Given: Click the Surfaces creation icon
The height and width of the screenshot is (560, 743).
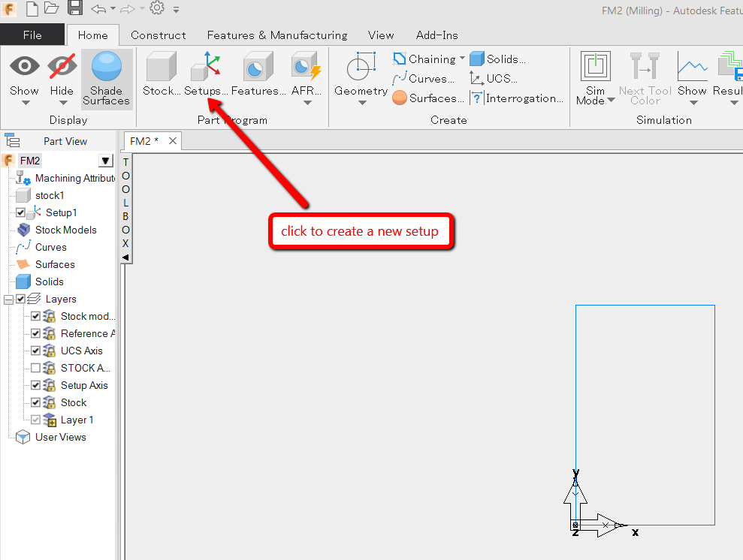Looking at the screenshot, I should pyautogui.click(x=398, y=98).
